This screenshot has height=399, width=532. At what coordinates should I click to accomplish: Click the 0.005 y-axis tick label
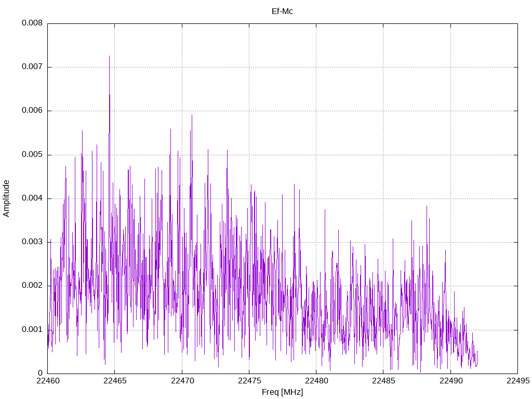32,155
